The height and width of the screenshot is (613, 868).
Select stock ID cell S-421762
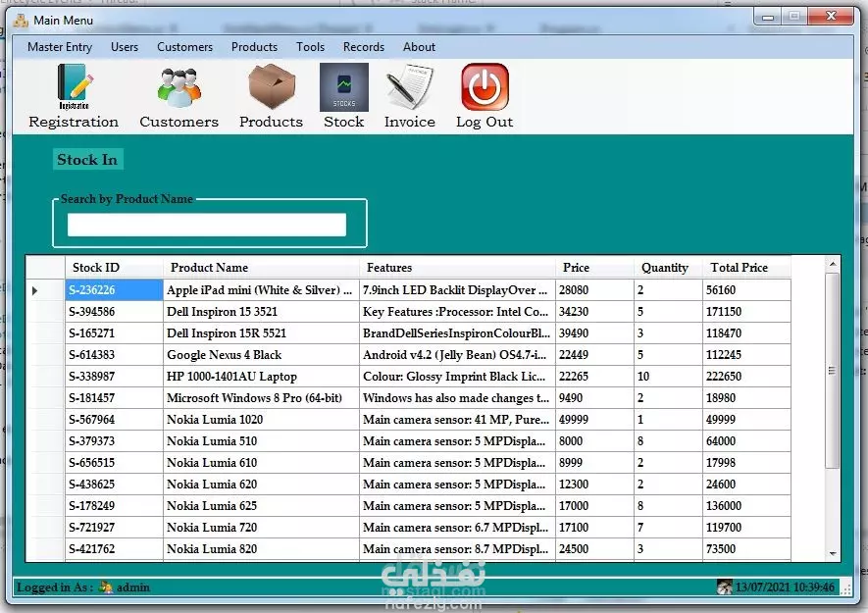pos(114,549)
